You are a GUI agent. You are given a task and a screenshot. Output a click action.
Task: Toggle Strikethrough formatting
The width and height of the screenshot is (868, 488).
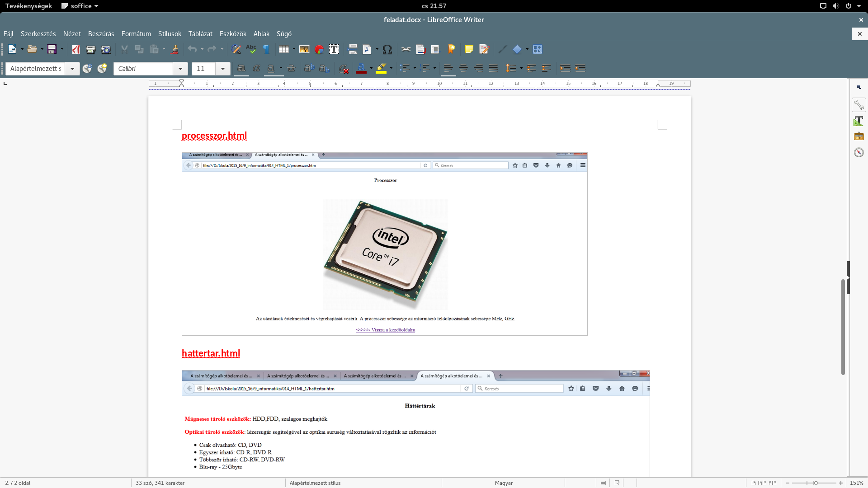pyautogui.click(x=291, y=69)
